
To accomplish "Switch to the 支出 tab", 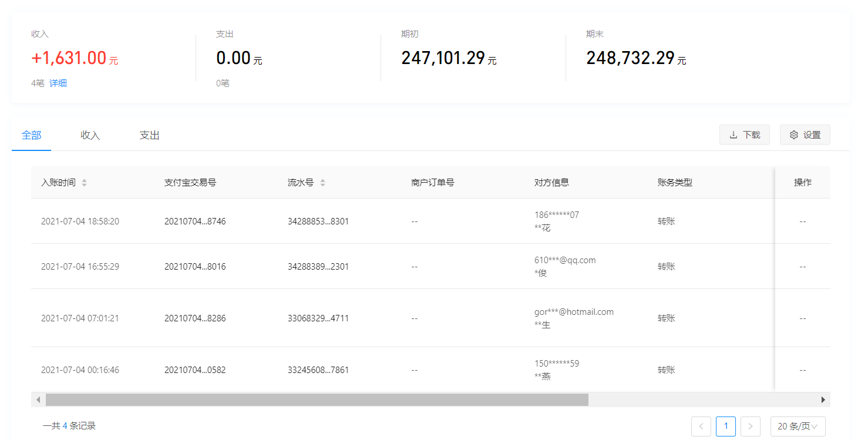I will click(149, 135).
